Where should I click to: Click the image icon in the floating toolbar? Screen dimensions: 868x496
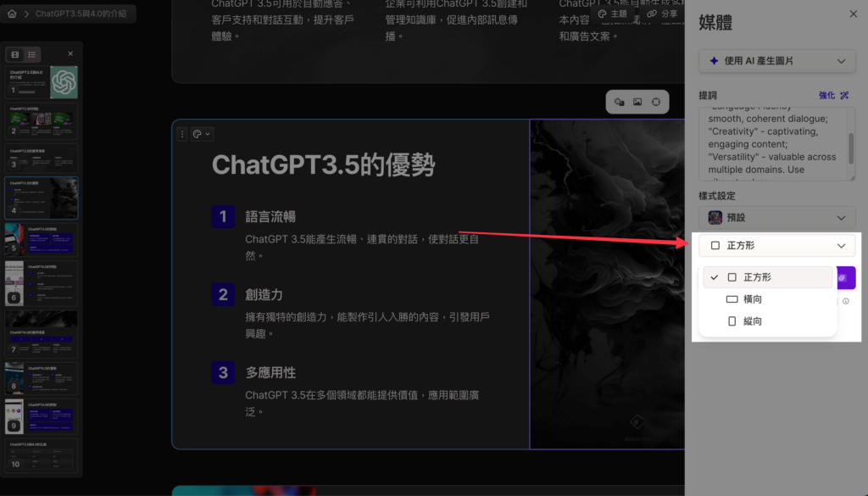coord(637,102)
